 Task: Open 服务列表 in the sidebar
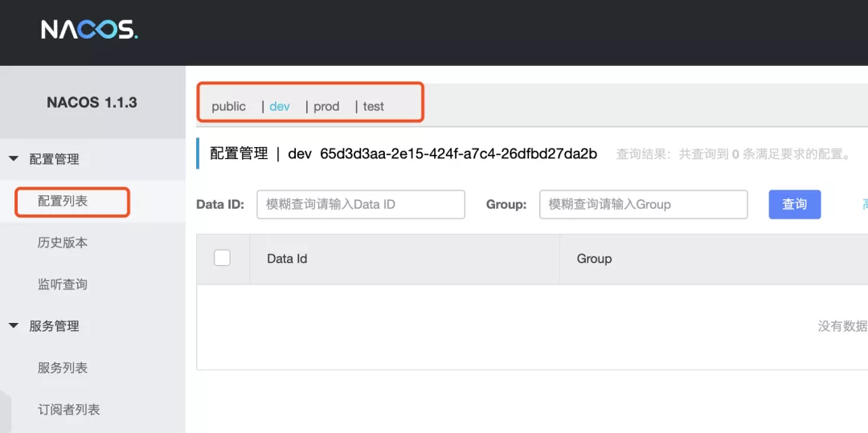point(63,368)
